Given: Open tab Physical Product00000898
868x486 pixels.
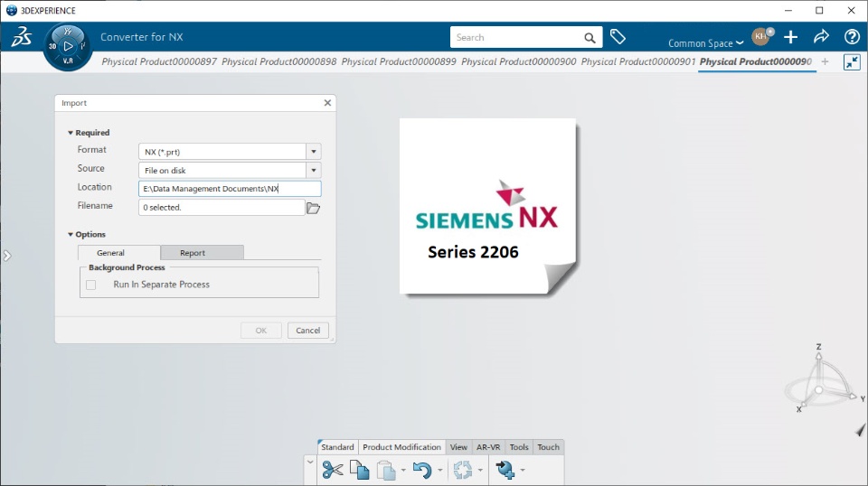Looking at the screenshot, I should pos(279,62).
